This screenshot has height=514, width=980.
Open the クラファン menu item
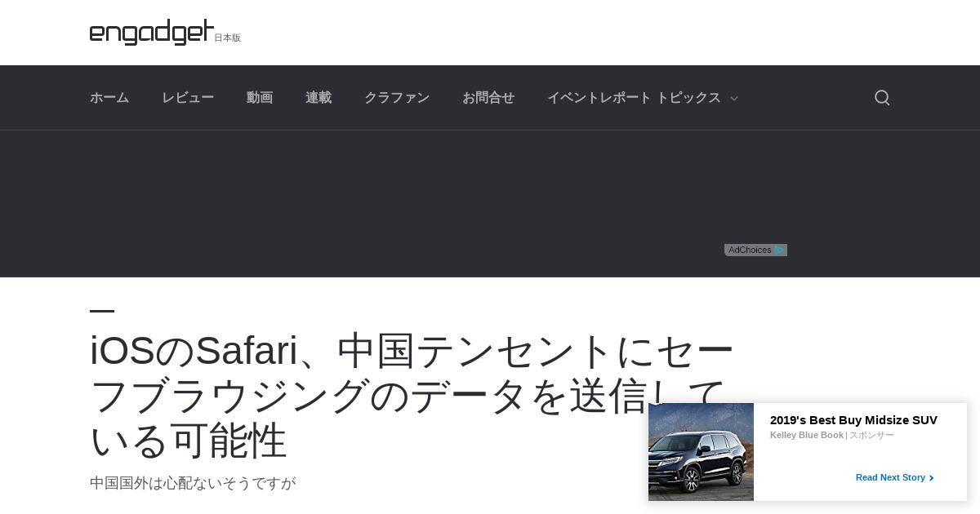[397, 98]
